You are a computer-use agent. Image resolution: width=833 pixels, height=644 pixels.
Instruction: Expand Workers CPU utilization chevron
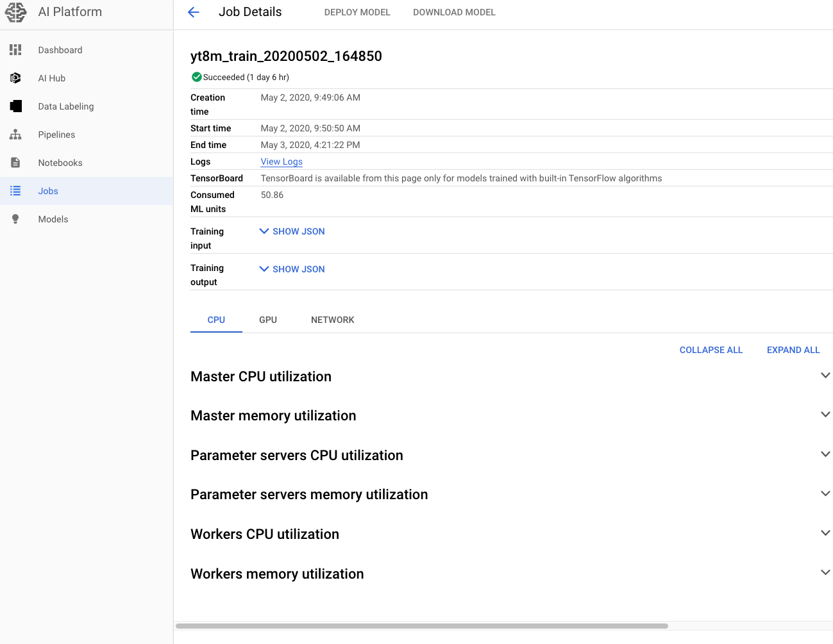[x=825, y=533]
